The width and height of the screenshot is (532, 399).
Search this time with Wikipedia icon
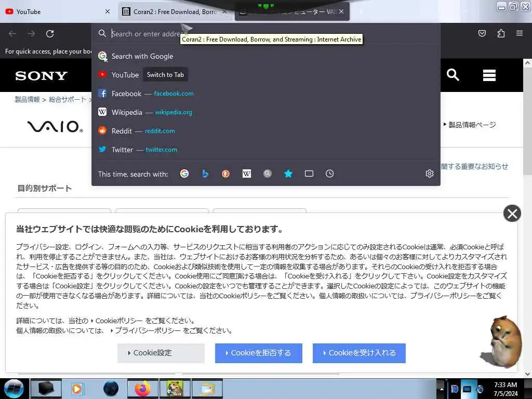(247, 174)
